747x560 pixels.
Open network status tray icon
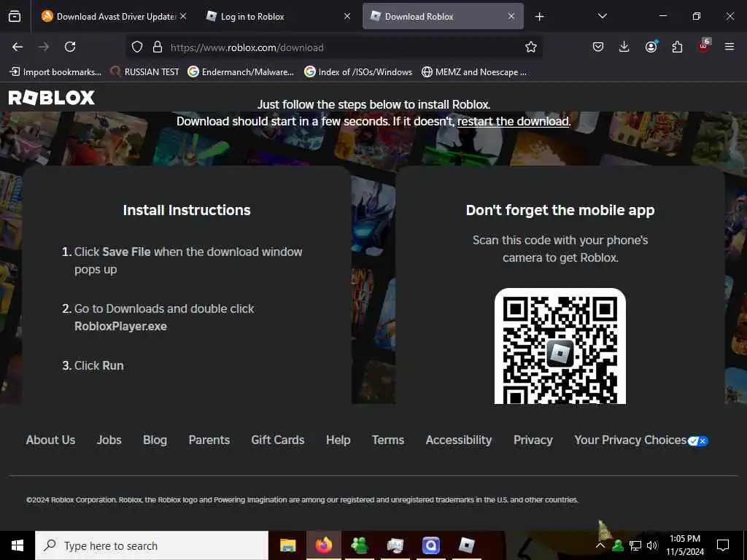point(635,545)
